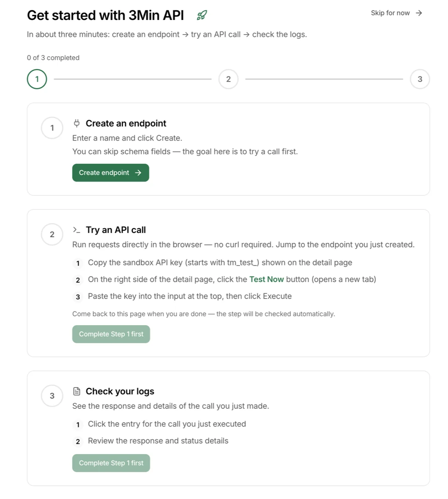Click Skip for now at the top right

coord(390,13)
